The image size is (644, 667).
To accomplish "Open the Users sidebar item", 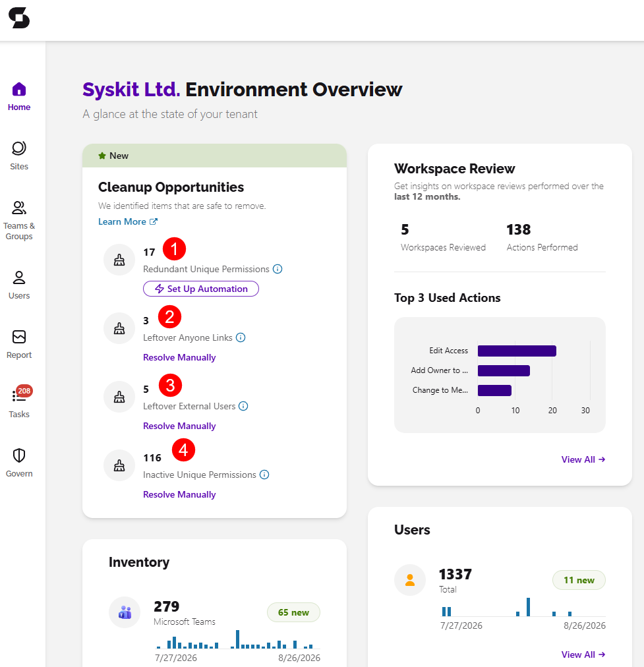I will pyautogui.click(x=19, y=285).
